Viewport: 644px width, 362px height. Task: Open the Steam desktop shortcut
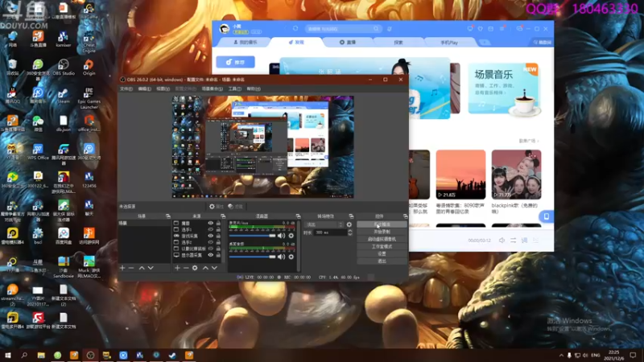(x=64, y=96)
